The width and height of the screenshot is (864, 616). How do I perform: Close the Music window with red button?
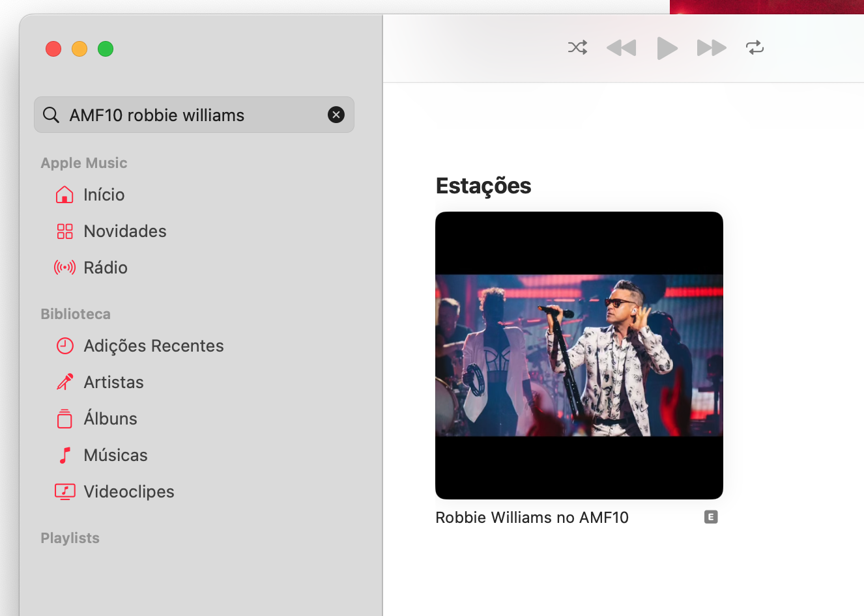pyautogui.click(x=53, y=49)
